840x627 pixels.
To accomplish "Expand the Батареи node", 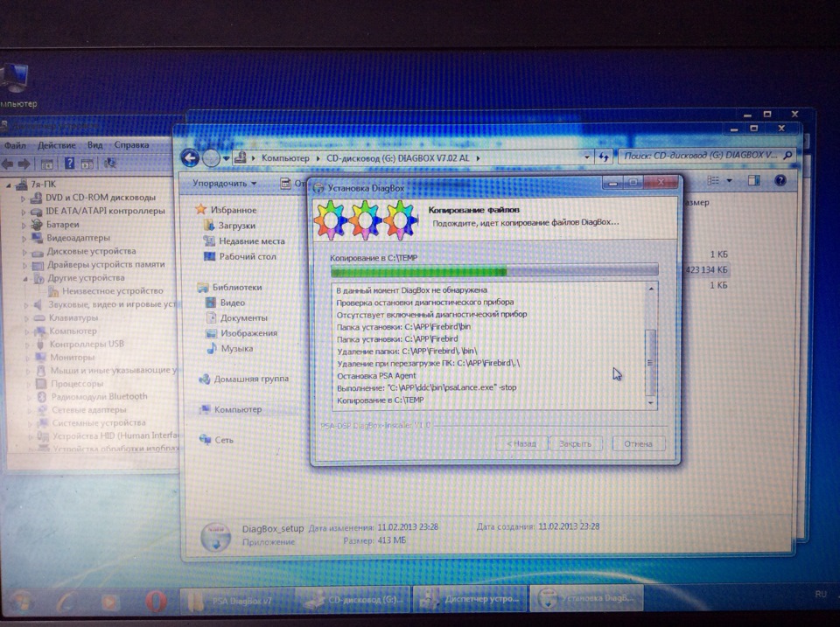I will 23,225.
